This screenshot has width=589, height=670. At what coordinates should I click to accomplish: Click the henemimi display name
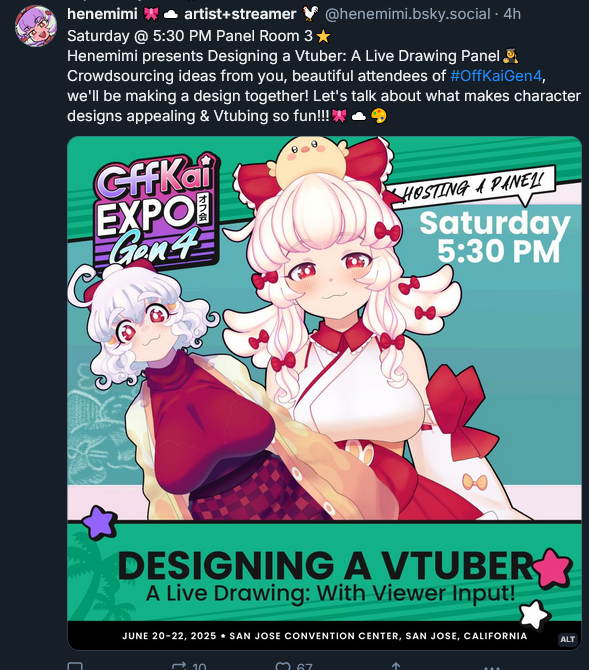click(102, 14)
